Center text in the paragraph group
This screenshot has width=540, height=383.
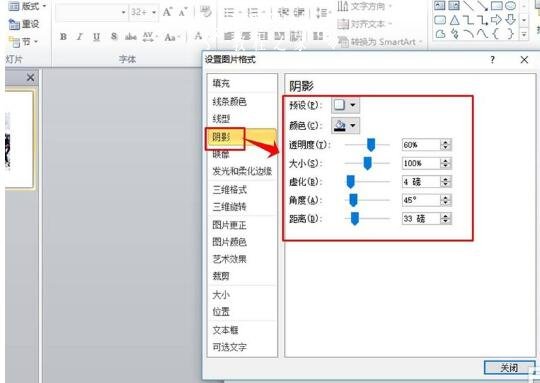[246, 36]
